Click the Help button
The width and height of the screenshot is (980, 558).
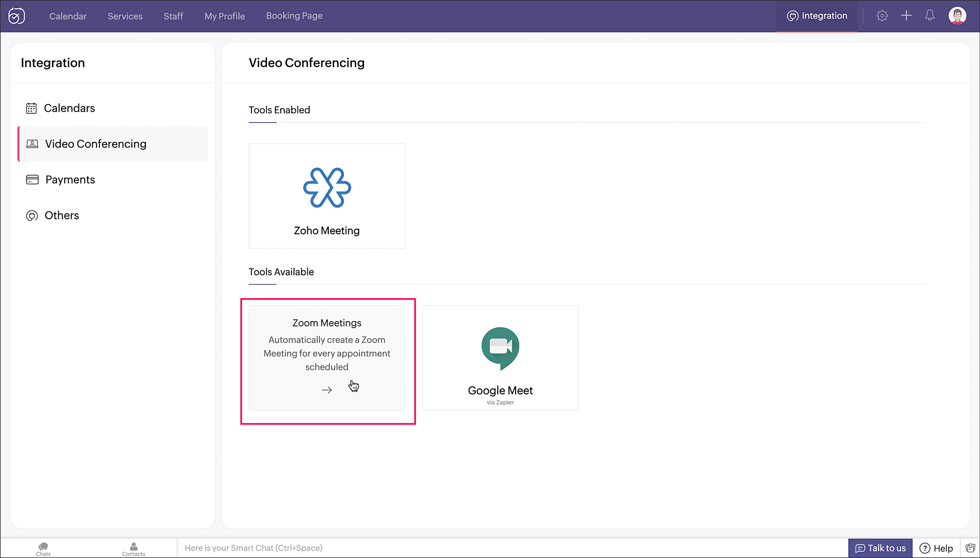tap(936, 548)
